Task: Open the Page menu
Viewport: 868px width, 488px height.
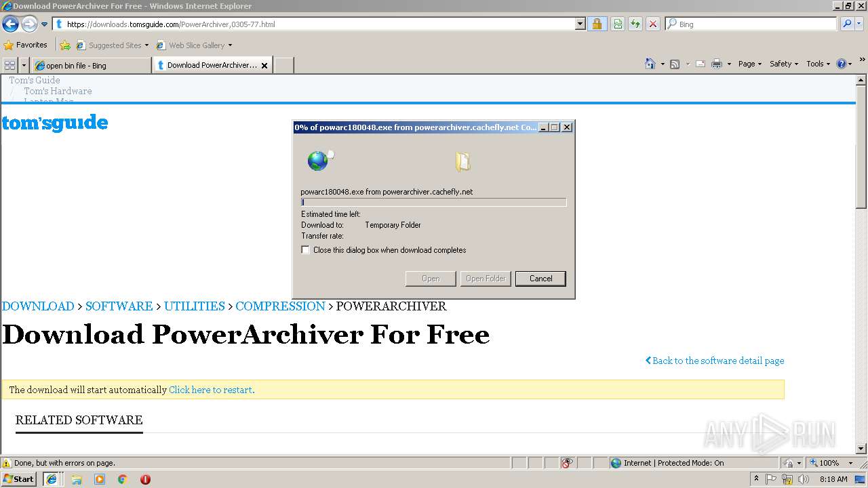Action: [x=749, y=64]
